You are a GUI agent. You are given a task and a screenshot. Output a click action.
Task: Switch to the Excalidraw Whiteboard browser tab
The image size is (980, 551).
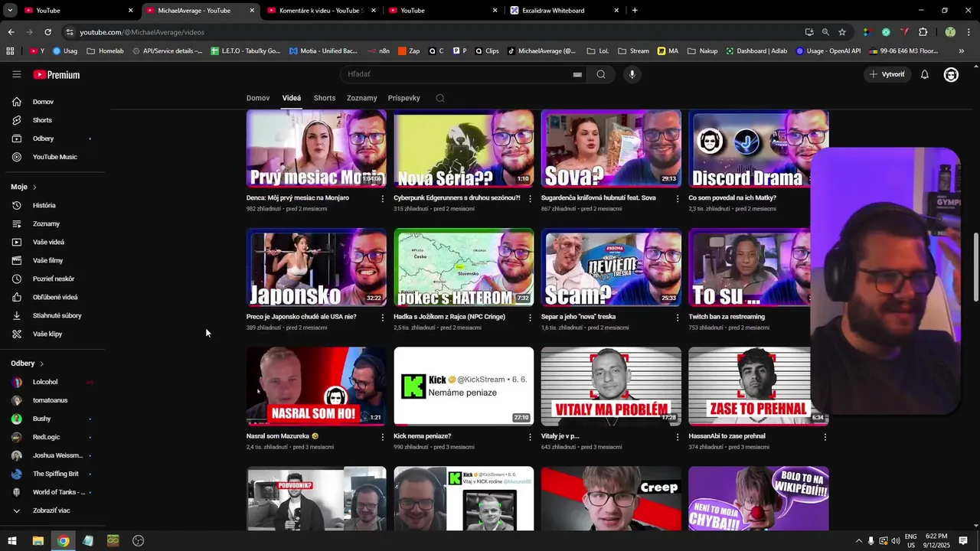pyautogui.click(x=563, y=11)
